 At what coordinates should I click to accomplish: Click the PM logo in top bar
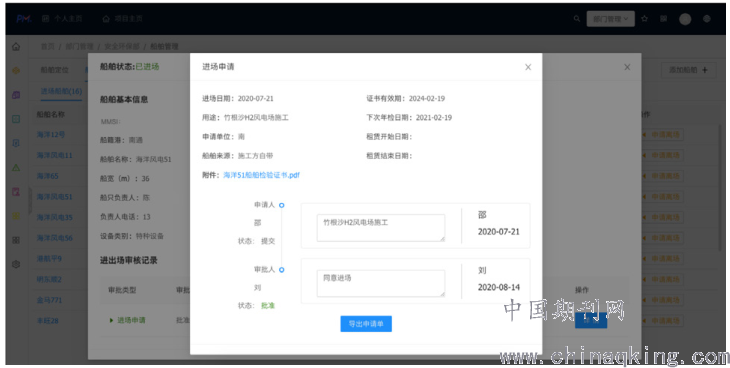[23, 19]
